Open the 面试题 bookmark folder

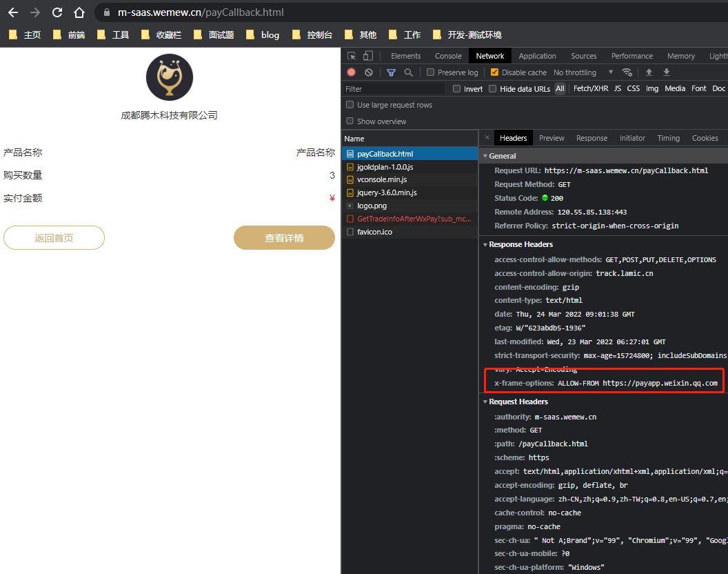(x=214, y=35)
